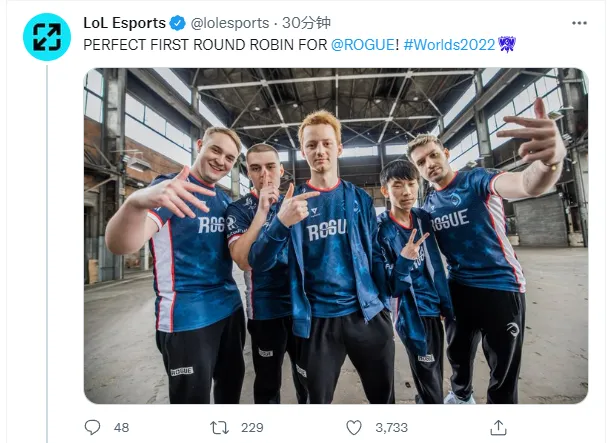
Task: Like the tweet with the heart icon
Action: click(x=353, y=428)
